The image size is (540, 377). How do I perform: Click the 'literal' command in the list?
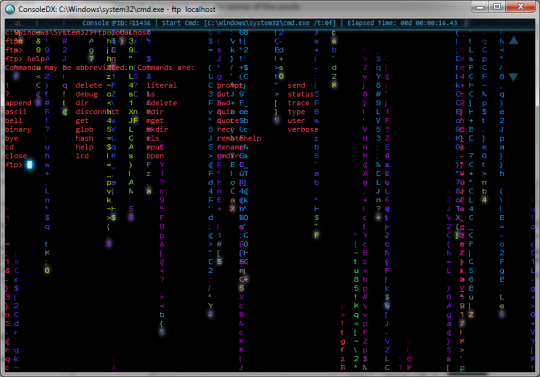[x=162, y=85]
